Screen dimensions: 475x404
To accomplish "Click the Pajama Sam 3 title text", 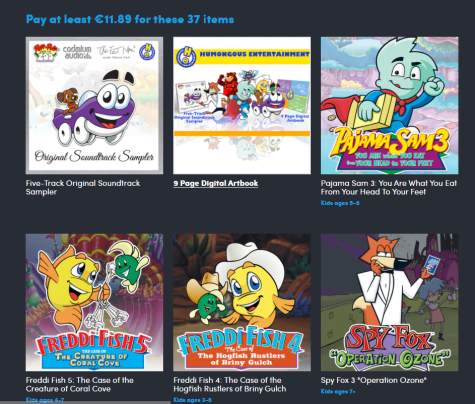I will (x=389, y=187).
